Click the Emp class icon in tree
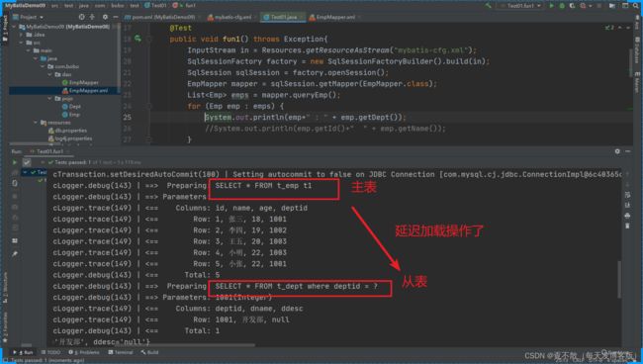This screenshot has width=643, height=364. (x=64, y=115)
